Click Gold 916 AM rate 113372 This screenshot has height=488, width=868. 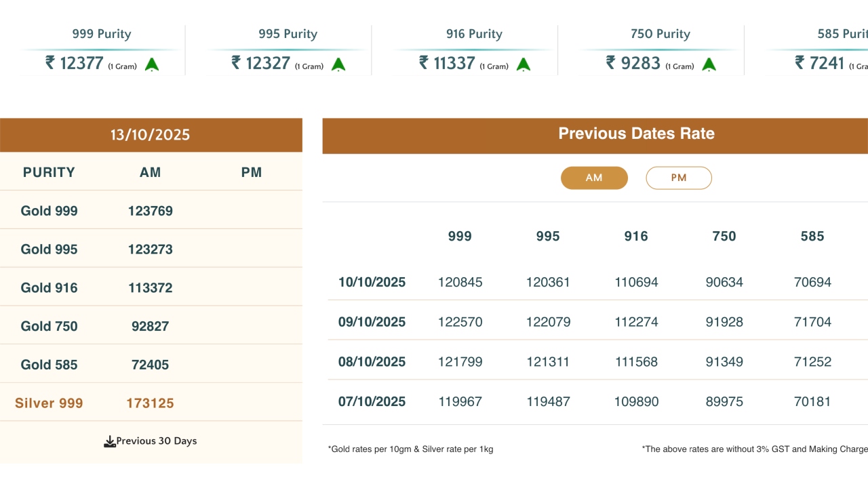[151, 288]
